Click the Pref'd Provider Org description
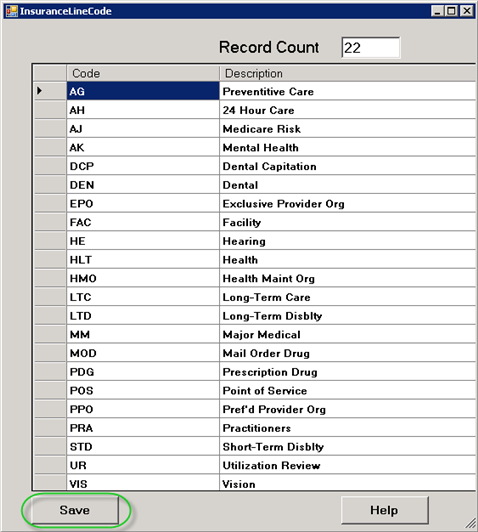Image resolution: width=478 pixels, height=532 pixels. tap(348, 409)
